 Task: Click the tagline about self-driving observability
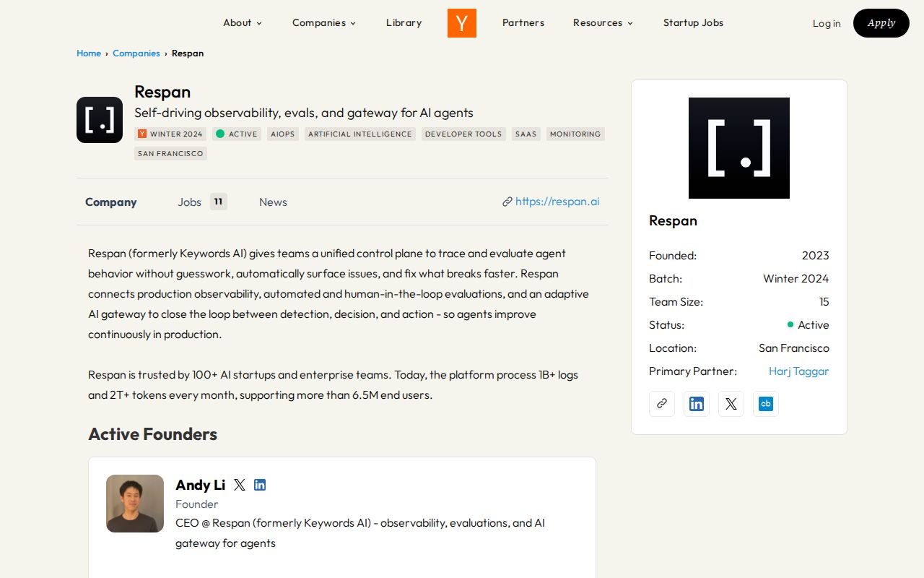pos(304,113)
